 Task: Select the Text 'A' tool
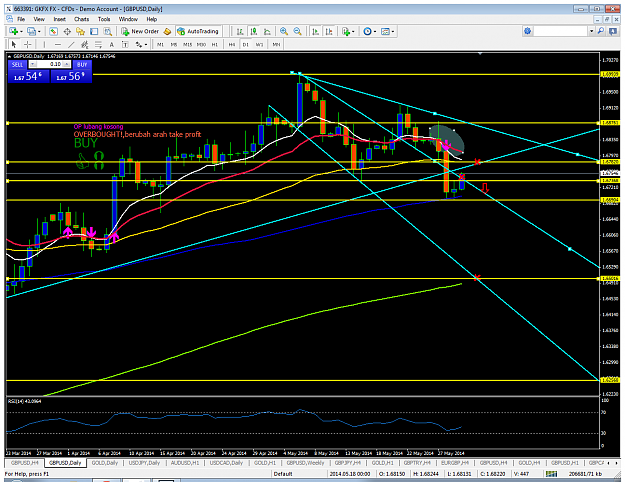tap(112, 44)
